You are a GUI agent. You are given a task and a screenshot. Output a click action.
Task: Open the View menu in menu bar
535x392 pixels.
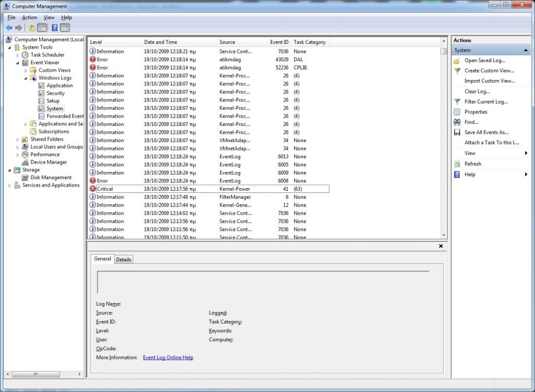(49, 18)
